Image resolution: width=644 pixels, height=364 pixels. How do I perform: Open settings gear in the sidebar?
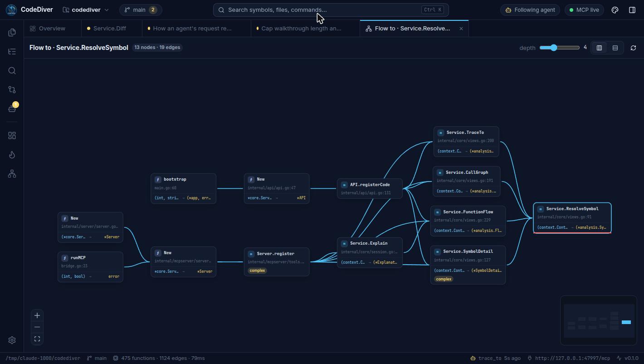pos(12,340)
